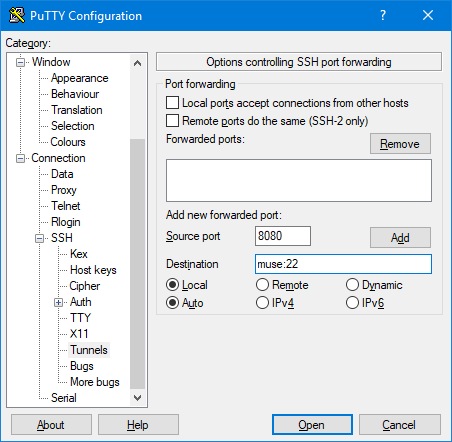This screenshot has height=442, width=452.
Task: Choose the IPv6 radio option
Action: coord(352,303)
